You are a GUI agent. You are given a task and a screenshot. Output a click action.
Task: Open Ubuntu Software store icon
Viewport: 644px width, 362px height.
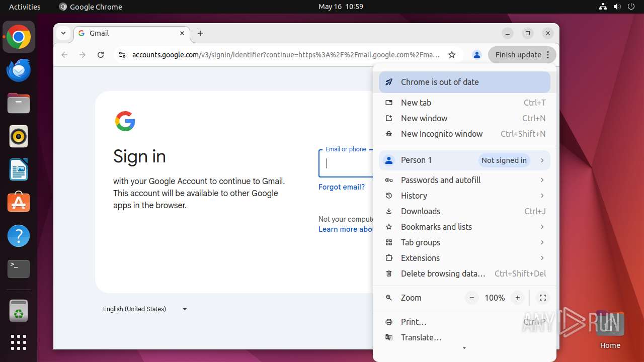(x=19, y=203)
